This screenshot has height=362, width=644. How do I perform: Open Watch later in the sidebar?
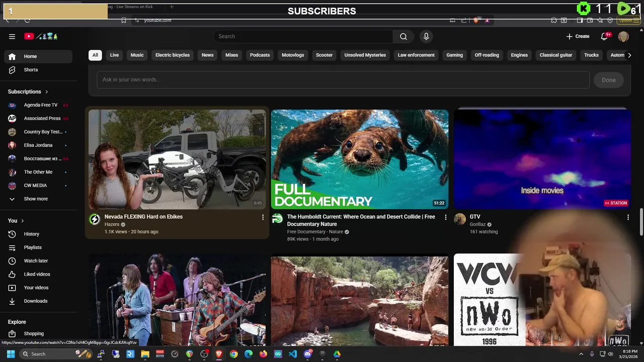(x=38, y=261)
